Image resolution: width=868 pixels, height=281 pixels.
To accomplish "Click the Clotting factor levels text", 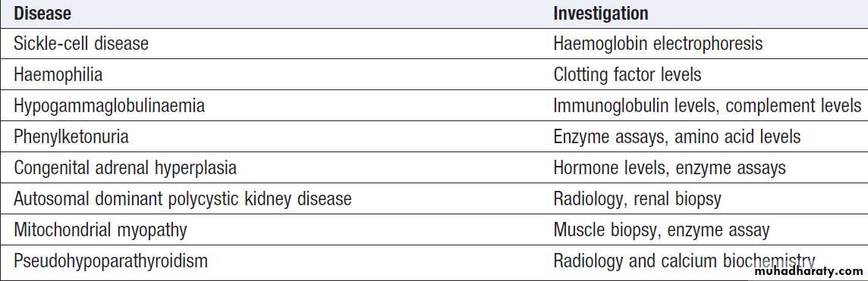I will pos(627,74).
